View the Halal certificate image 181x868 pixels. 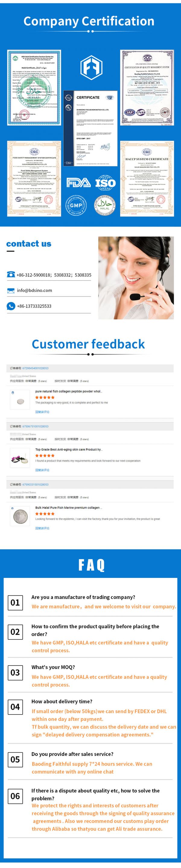click(x=34, y=88)
